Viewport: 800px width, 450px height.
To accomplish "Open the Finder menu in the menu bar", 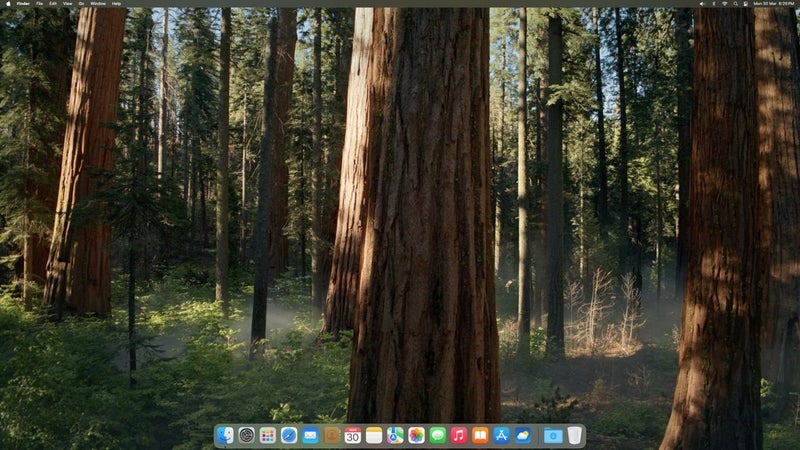I will (23, 4).
